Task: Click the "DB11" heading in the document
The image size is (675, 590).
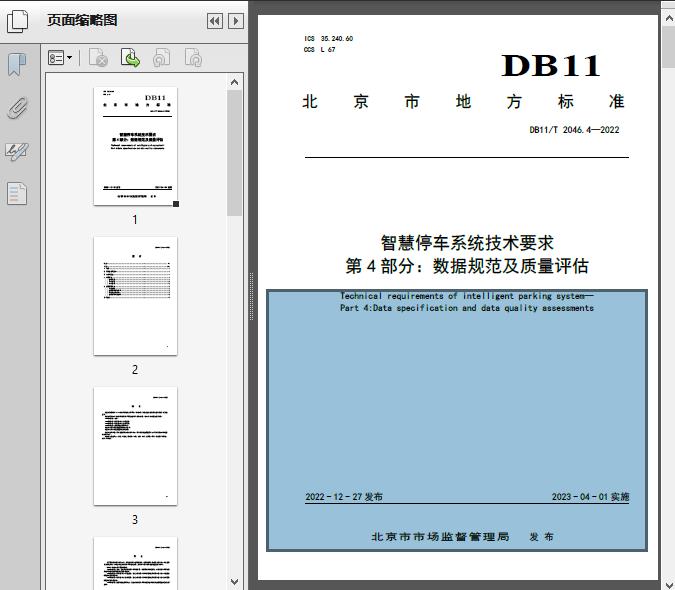Action: (x=551, y=65)
